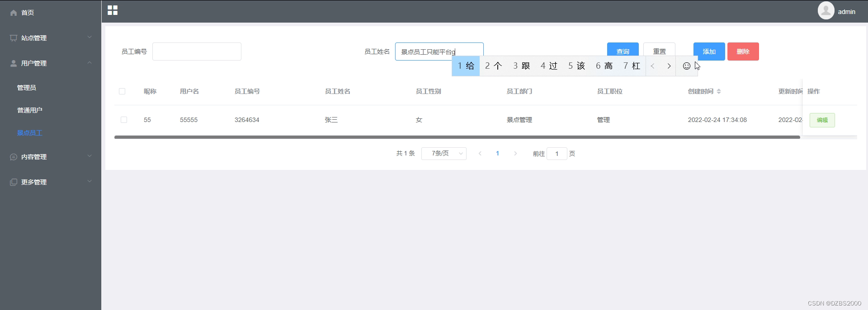This screenshot has width=868, height=310.
Task: Click the 景点管理 department cell
Action: click(x=519, y=120)
